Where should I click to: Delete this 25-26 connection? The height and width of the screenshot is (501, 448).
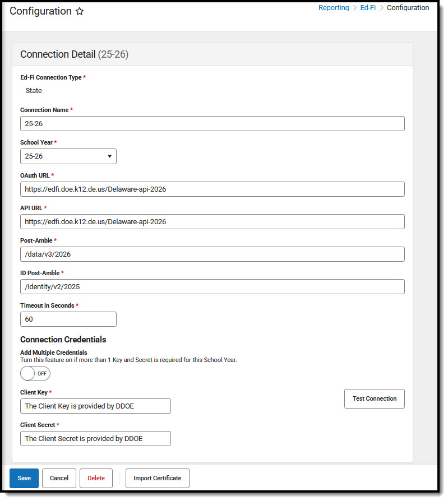[96, 478]
